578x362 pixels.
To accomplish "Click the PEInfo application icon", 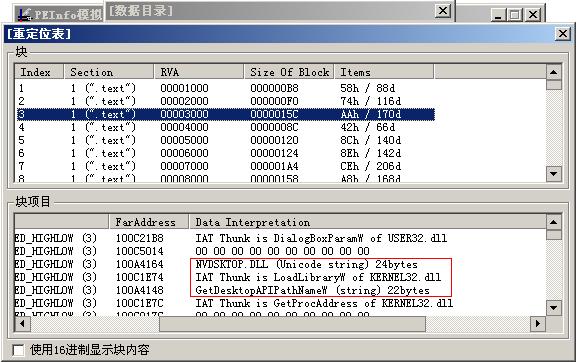I will coord(25,14).
